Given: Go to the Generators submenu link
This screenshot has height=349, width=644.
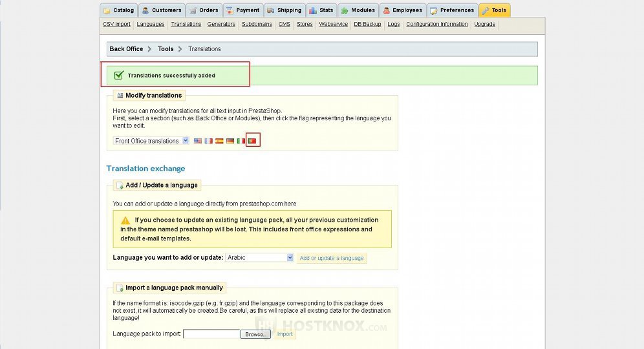Looking at the screenshot, I should [x=221, y=24].
